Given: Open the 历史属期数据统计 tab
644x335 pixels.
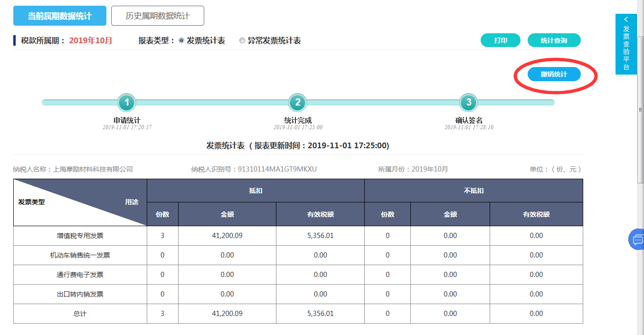Looking at the screenshot, I should click(158, 16).
